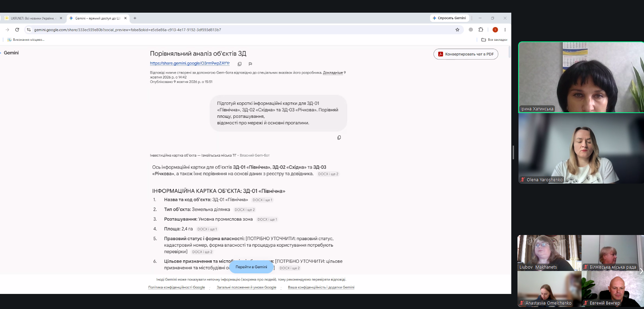Close the UKR.NET tab

[61, 18]
